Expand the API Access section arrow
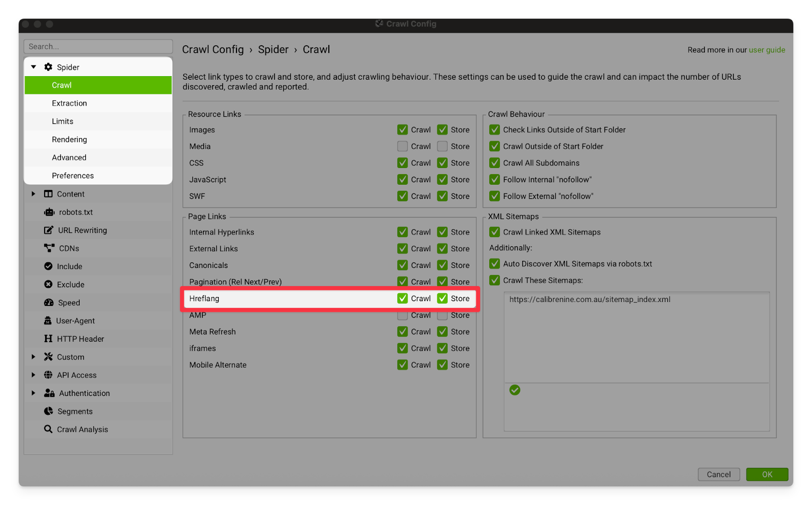 [x=33, y=375]
